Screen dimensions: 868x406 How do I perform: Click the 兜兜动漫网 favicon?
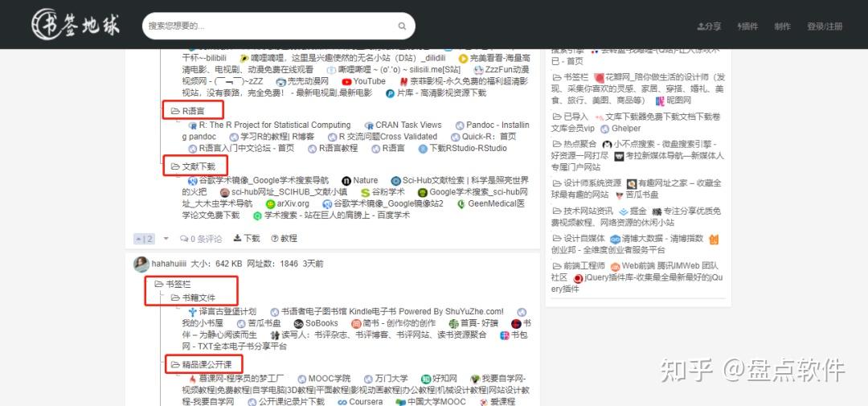tap(280, 82)
